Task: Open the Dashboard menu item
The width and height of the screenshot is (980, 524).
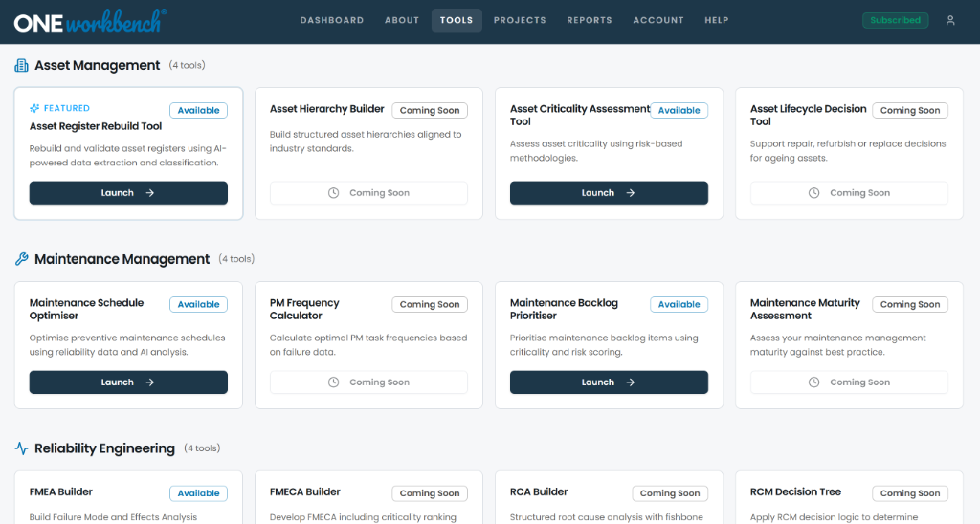Action: [x=332, y=21]
